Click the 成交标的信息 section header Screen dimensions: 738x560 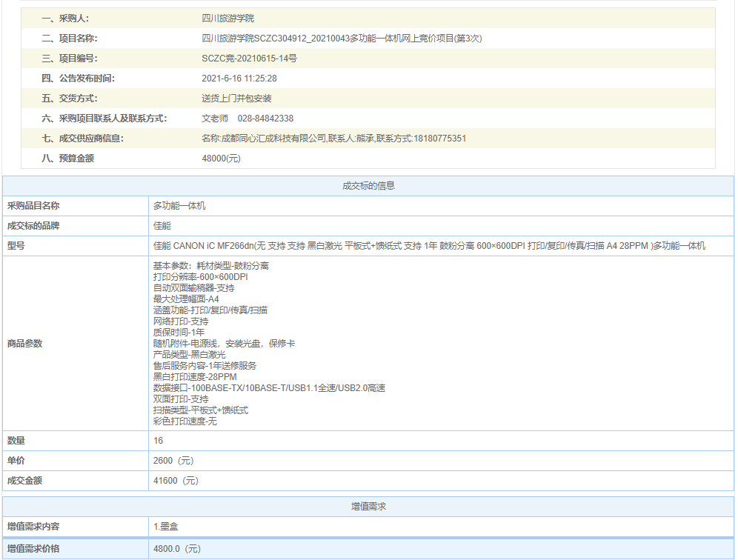click(368, 186)
